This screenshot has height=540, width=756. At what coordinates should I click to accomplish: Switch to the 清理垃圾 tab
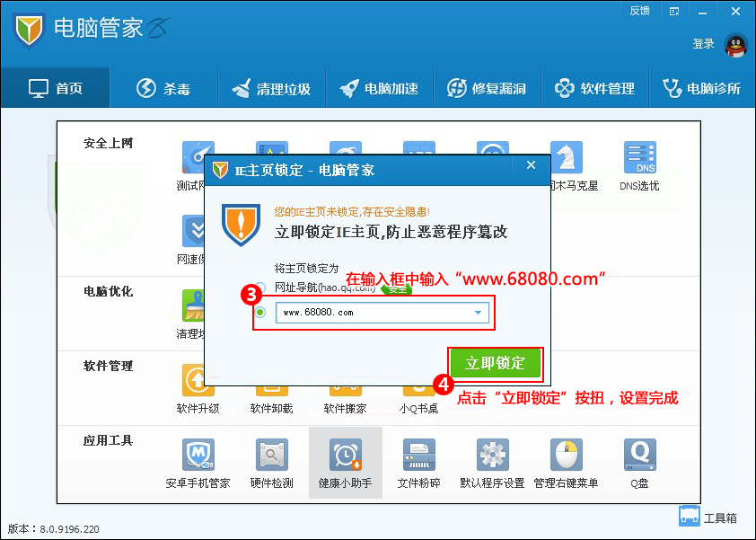272,88
